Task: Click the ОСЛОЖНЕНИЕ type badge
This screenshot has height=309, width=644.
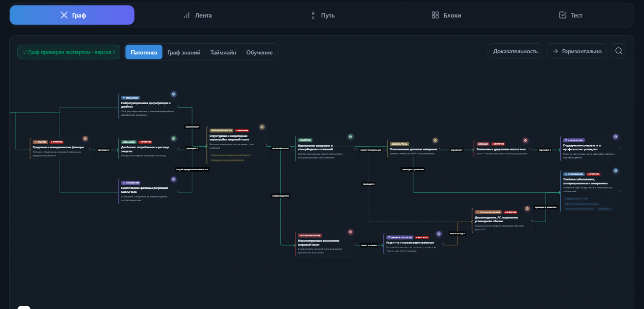Action: click(x=573, y=174)
